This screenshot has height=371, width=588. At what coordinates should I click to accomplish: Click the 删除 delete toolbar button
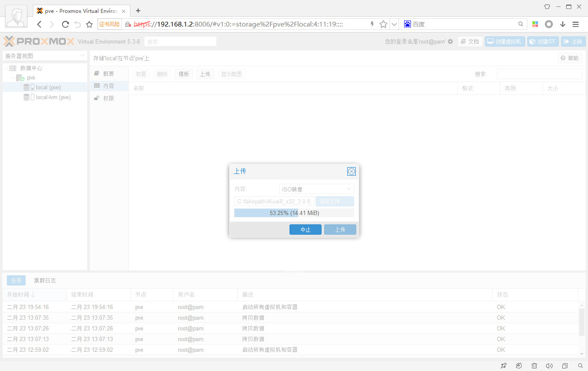pos(162,74)
